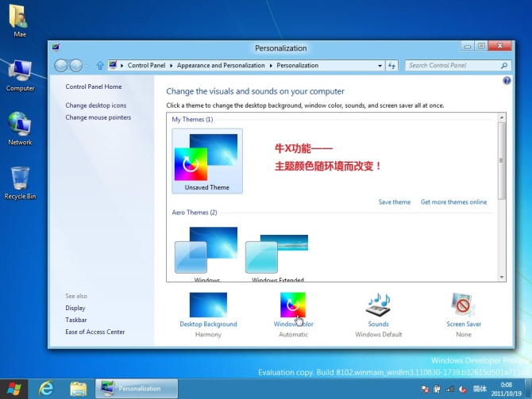Click the red input method tray icon

(x=462, y=389)
